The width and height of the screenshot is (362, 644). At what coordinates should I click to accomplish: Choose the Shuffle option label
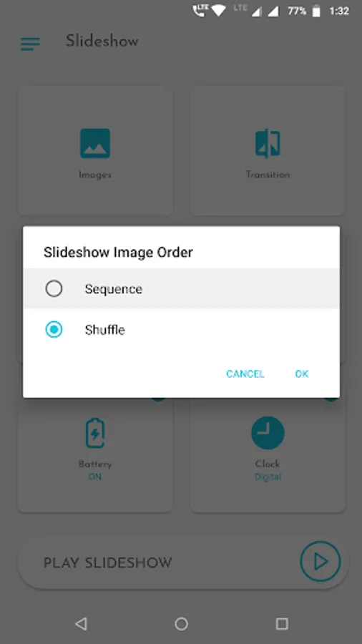104,330
